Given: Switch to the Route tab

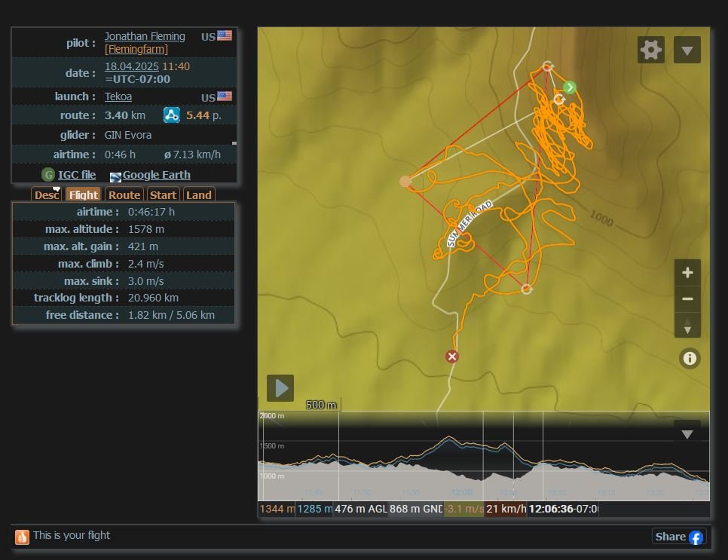Looking at the screenshot, I should click(x=124, y=194).
